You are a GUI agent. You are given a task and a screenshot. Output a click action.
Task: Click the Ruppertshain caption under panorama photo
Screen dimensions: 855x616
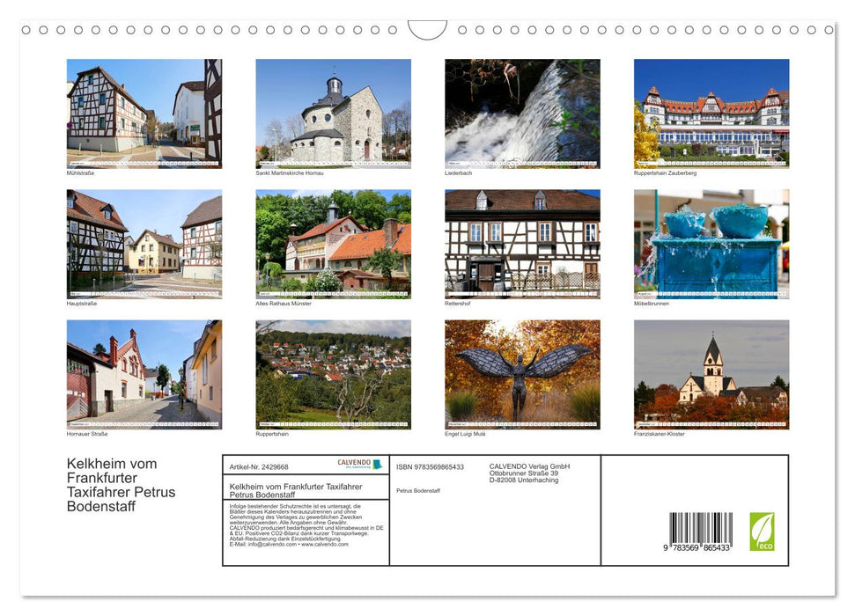pos(272,435)
